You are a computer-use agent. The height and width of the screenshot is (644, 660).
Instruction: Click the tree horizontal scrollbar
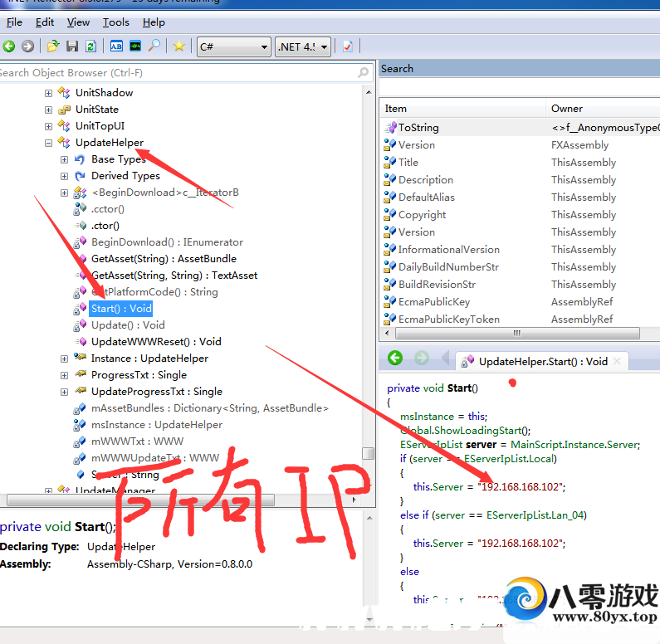tap(141, 500)
